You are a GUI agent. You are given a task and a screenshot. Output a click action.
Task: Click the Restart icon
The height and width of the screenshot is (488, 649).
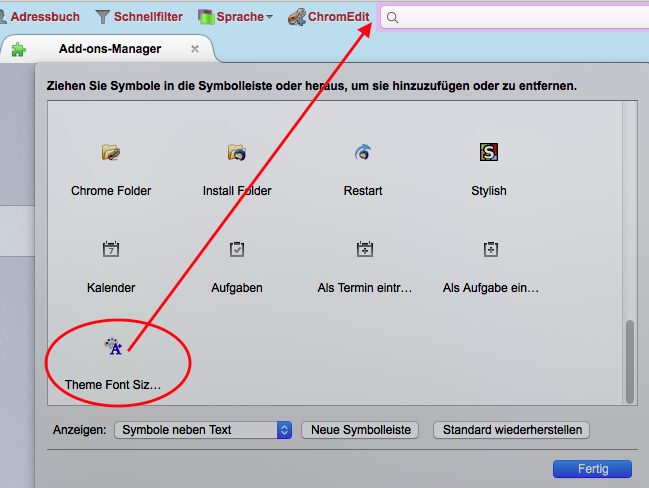(x=364, y=153)
